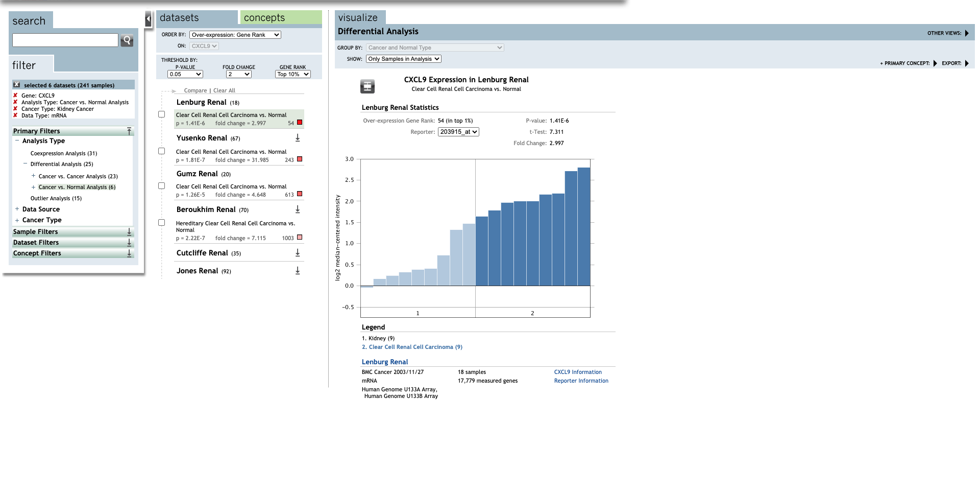Click the Gumz Renal dataset heading

coord(204,174)
